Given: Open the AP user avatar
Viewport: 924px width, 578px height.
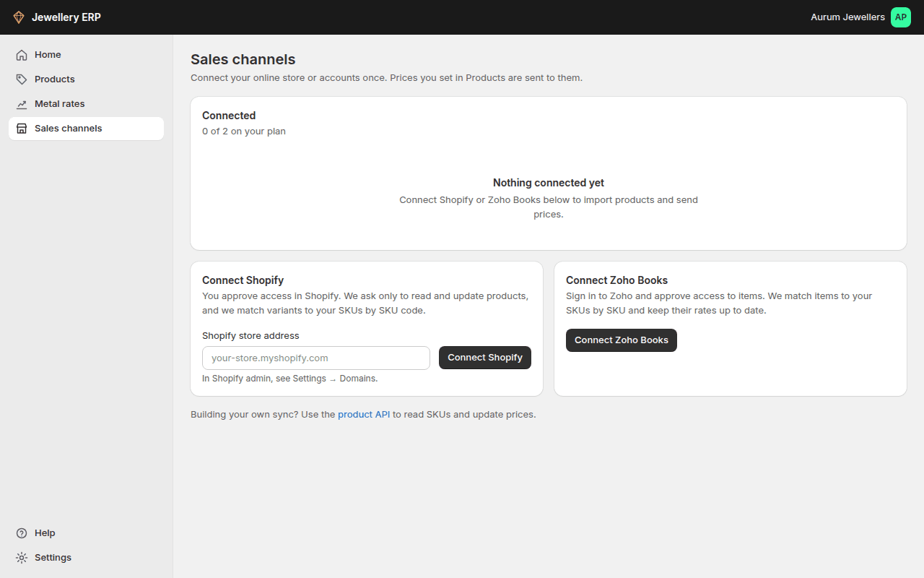Looking at the screenshot, I should click(x=901, y=17).
